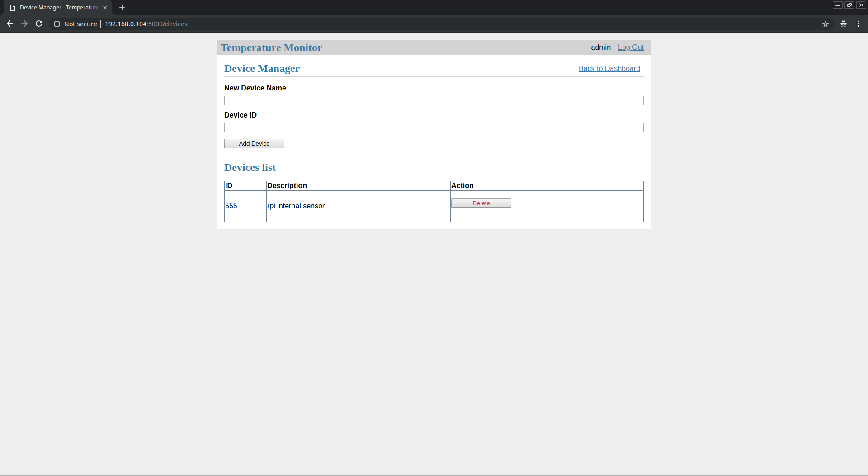Click the Add Device button
The width and height of the screenshot is (868, 476).
click(x=254, y=143)
